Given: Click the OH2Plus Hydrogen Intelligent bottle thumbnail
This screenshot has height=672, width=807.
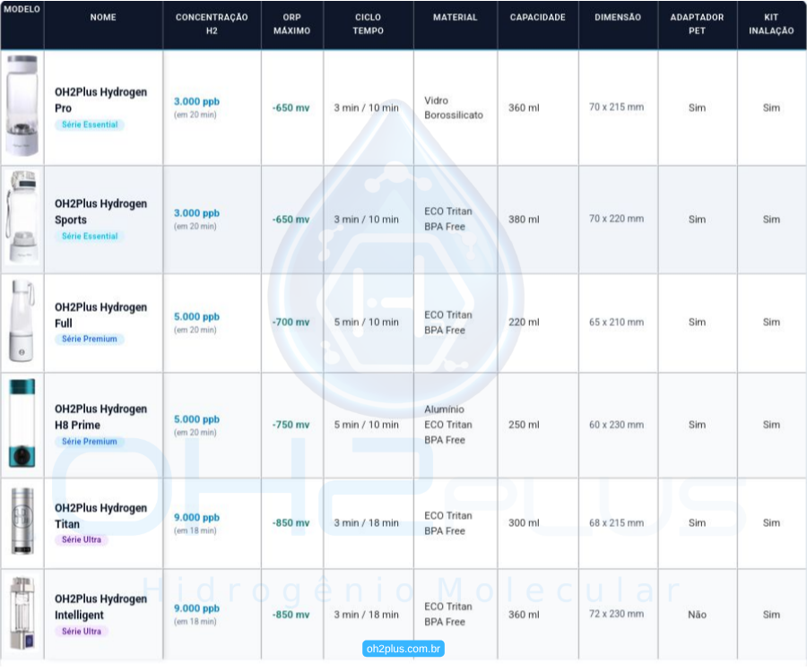Looking at the screenshot, I should [22, 614].
